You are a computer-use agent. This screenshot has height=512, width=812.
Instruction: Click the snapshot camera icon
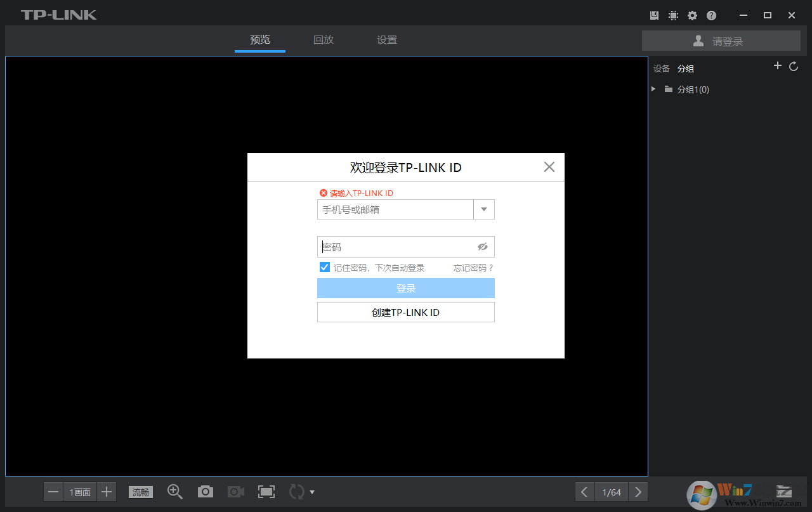(205, 492)
